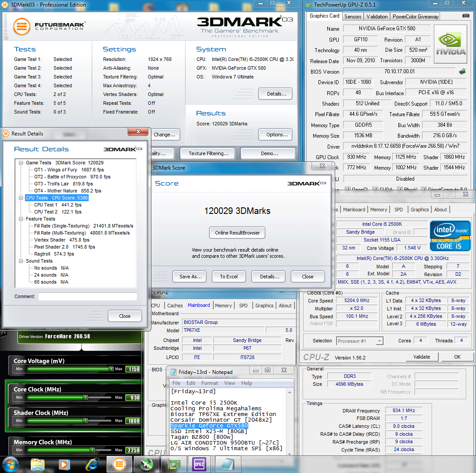Click Memory Clock slider handle

[92, 450]
